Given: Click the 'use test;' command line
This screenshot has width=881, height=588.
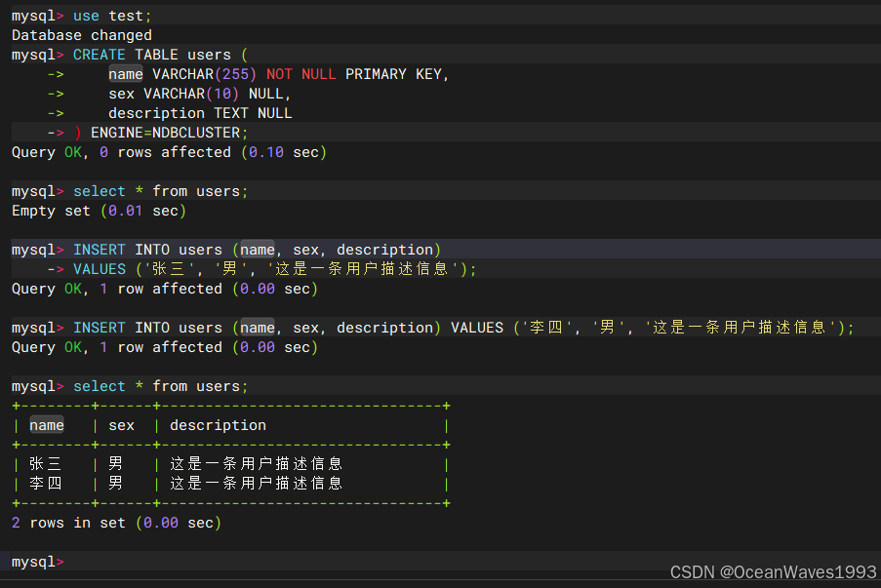Looking at the screenshot, I should point(82,16).
